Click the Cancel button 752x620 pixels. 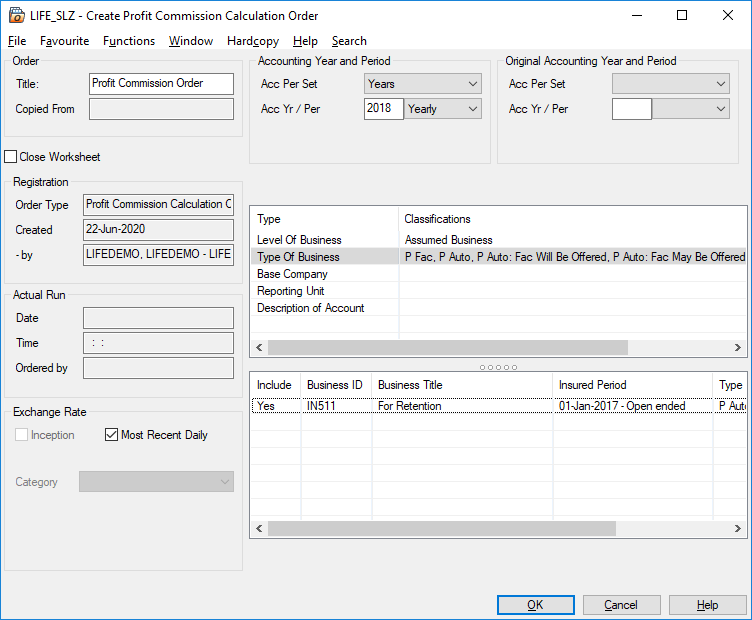(x=621, y=605)
